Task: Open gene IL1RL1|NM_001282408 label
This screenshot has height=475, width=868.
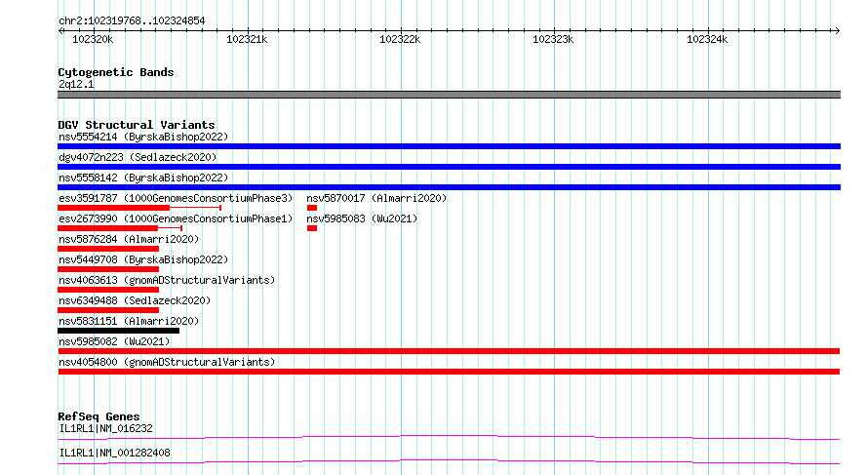Action: (x=114, y=453)
